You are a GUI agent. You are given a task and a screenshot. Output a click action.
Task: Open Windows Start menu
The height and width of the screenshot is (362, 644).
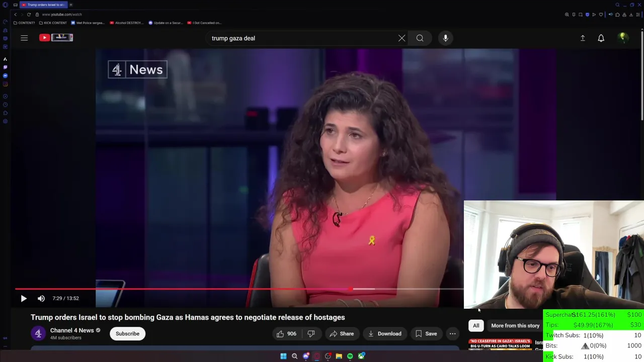(x=283, y=356)
